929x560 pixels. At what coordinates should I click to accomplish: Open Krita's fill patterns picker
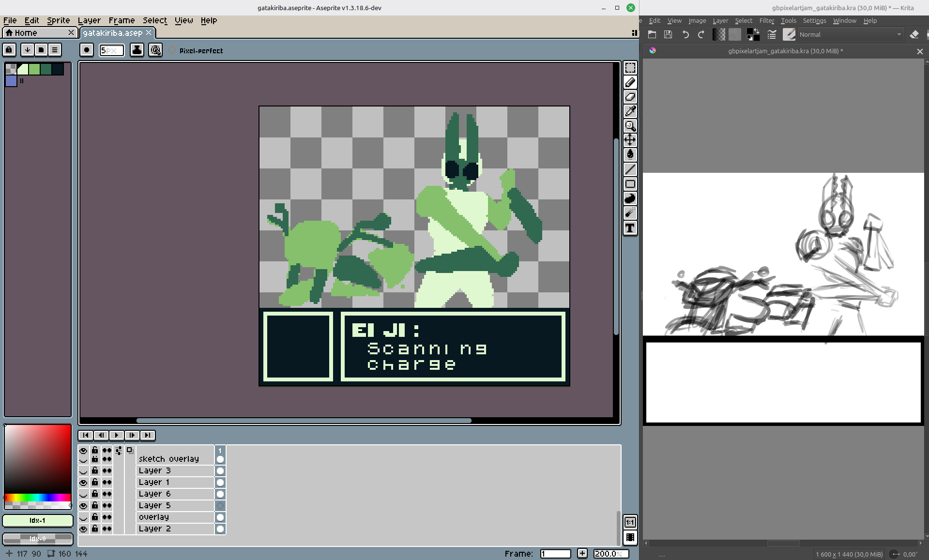[735, 34]
